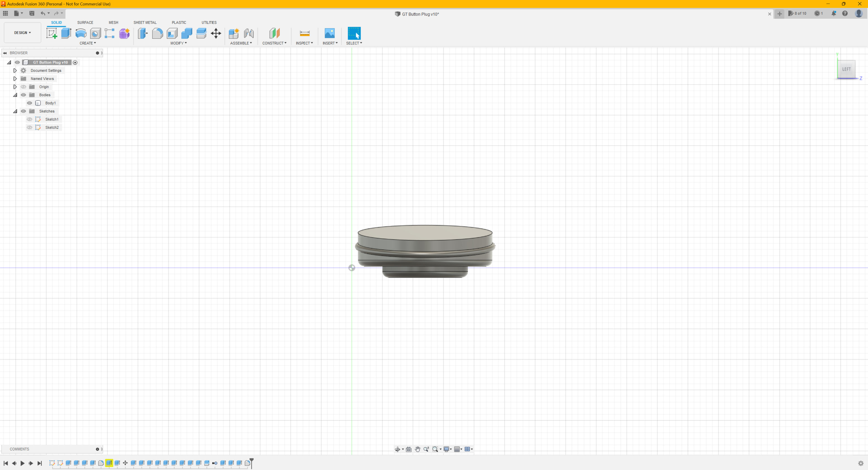Select the Extrude tool icon
Image resolution: width=868 pixels, height=470 pixels.
pyautogui.click(x=66, y=33)
